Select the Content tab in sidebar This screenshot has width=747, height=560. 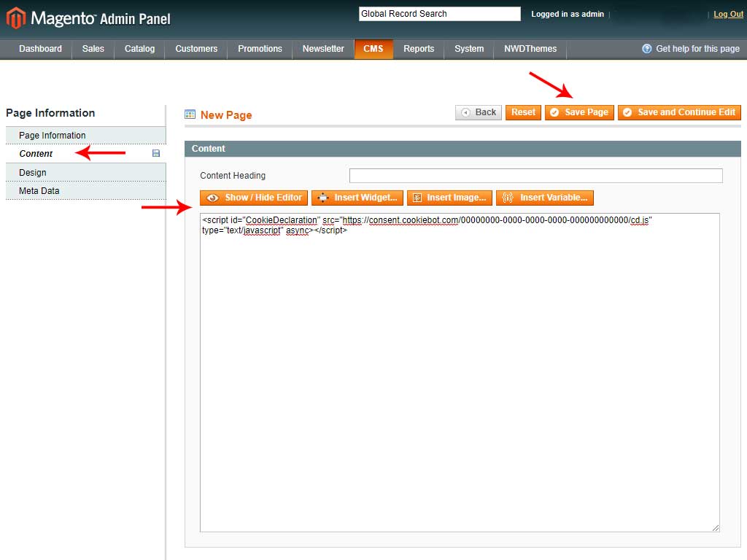coord(86,153)
